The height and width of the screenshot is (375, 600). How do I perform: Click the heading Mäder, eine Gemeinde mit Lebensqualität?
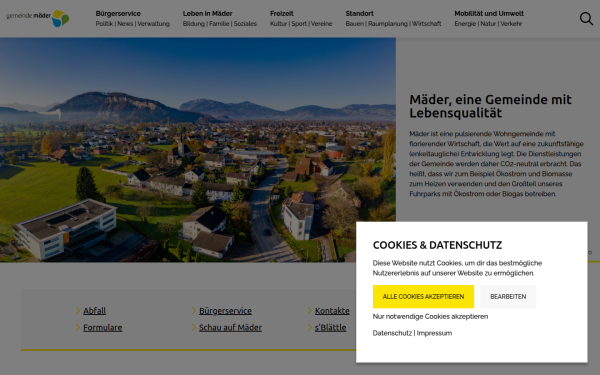coord(490,106)
